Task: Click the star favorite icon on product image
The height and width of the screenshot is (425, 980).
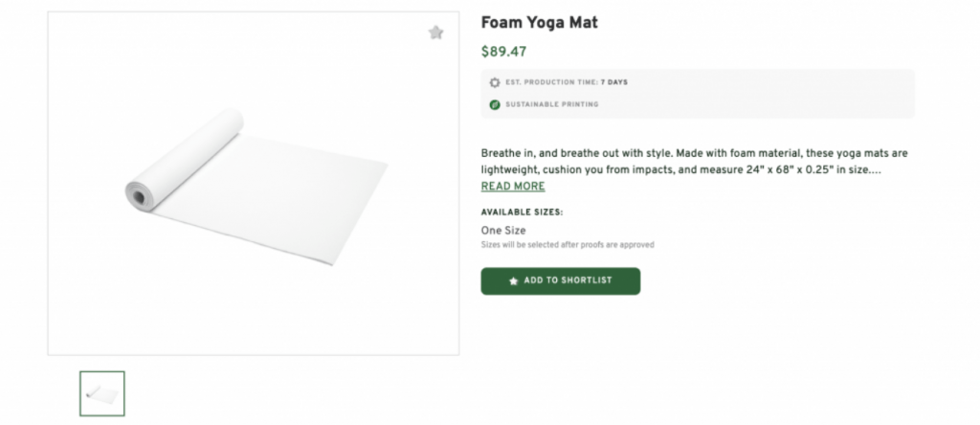Action: 436,33
